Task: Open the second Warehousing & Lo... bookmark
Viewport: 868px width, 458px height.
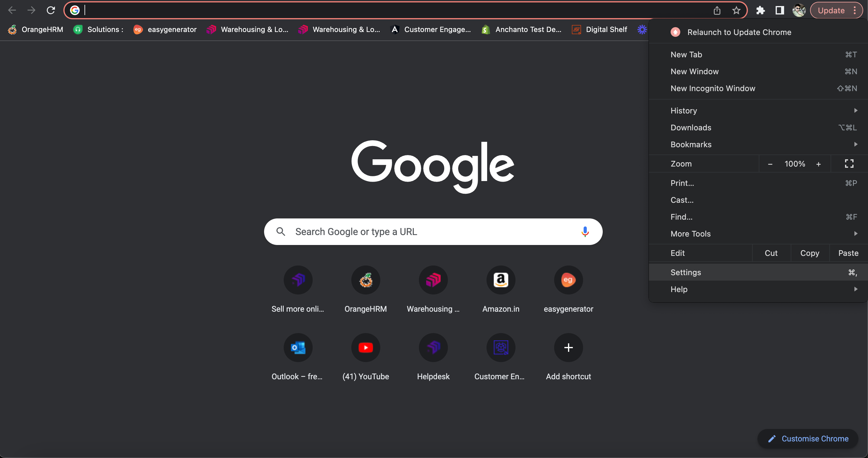Action: (339, 30)
